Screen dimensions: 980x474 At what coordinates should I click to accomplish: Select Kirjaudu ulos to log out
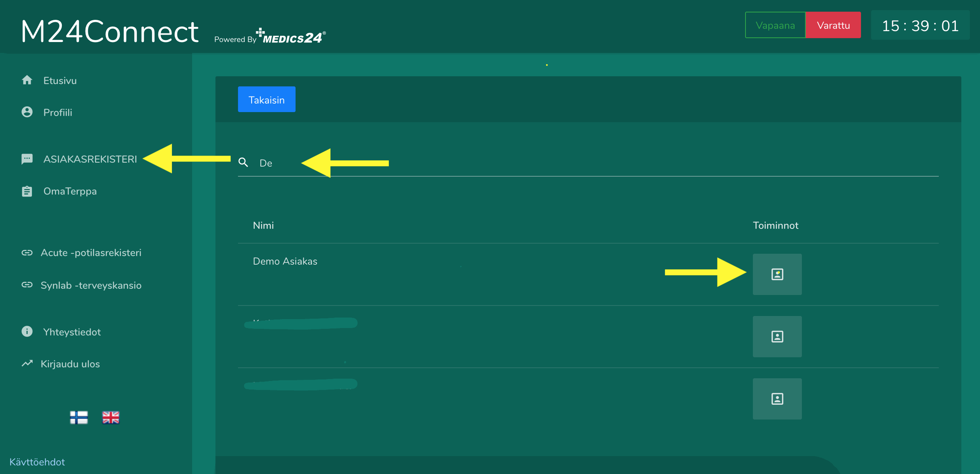[70, 364]
